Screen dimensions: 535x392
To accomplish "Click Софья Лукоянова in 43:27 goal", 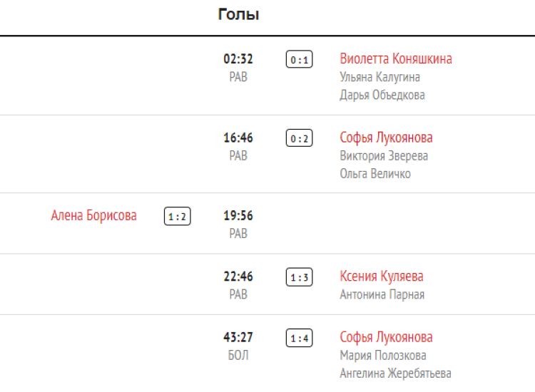I will click(x=386, y=337).
